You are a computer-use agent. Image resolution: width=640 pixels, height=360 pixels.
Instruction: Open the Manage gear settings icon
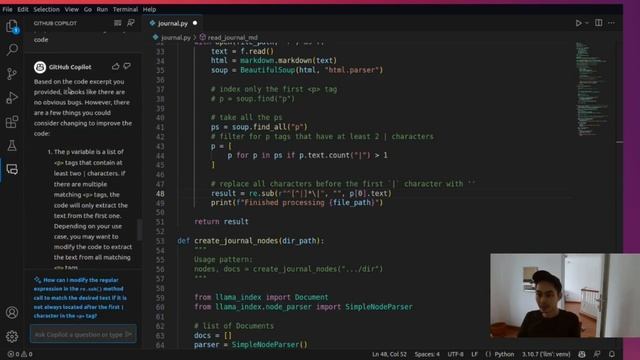click(x=12, y=336)
